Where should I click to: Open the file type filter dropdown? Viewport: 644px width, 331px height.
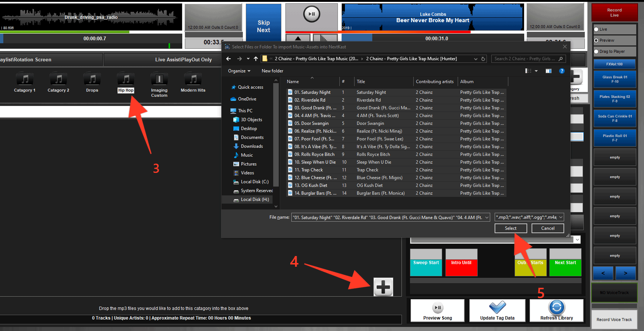coord(561,218)
